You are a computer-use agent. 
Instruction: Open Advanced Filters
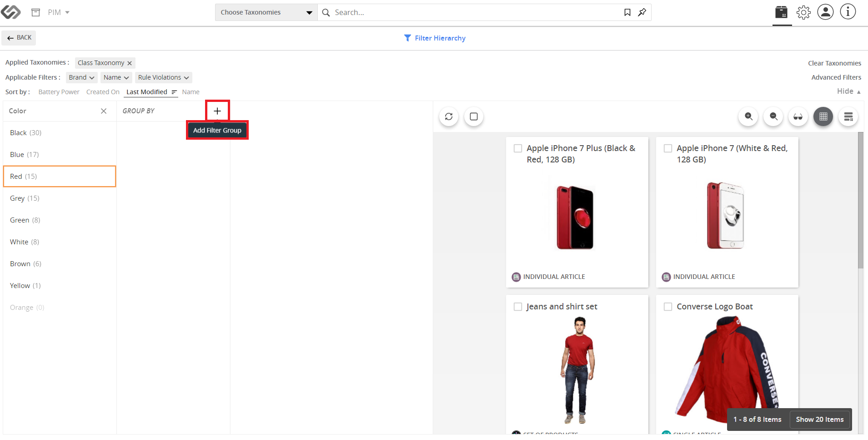coord(837,77)
